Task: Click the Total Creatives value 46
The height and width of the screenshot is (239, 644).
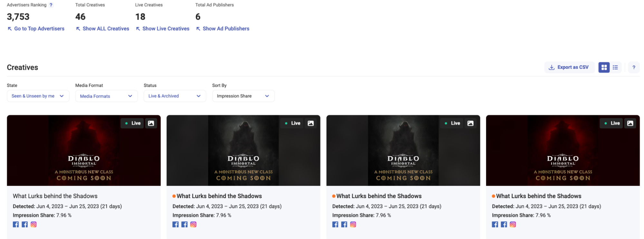Action: [80, 17]
